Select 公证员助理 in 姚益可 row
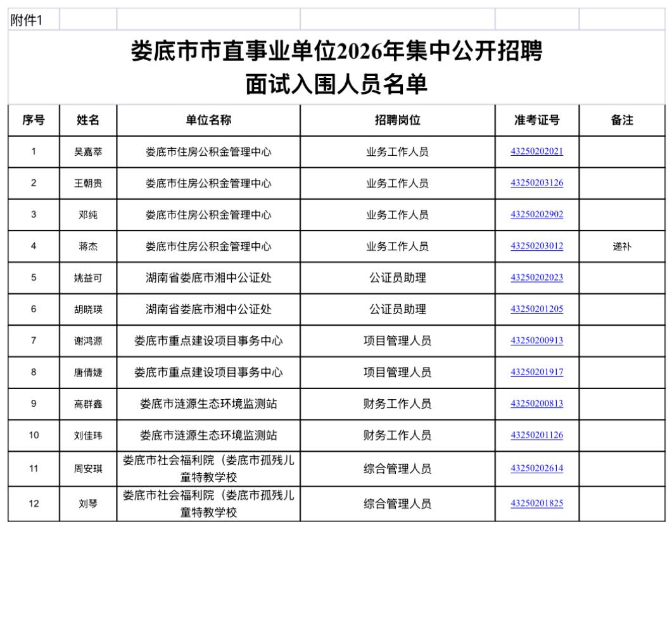The width and height of the screenshot is (672, 619). click(x=397, y=278)
